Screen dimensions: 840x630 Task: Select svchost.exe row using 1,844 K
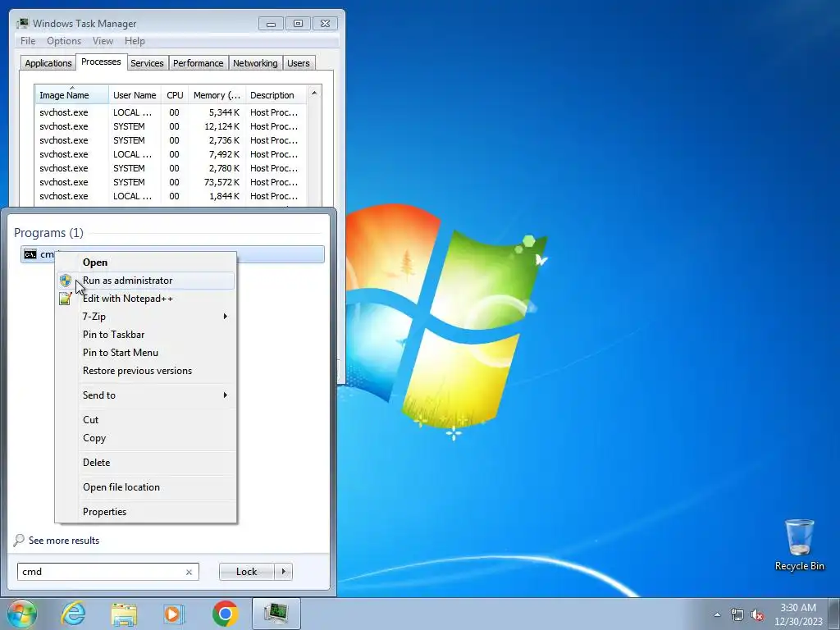[171, 196]
